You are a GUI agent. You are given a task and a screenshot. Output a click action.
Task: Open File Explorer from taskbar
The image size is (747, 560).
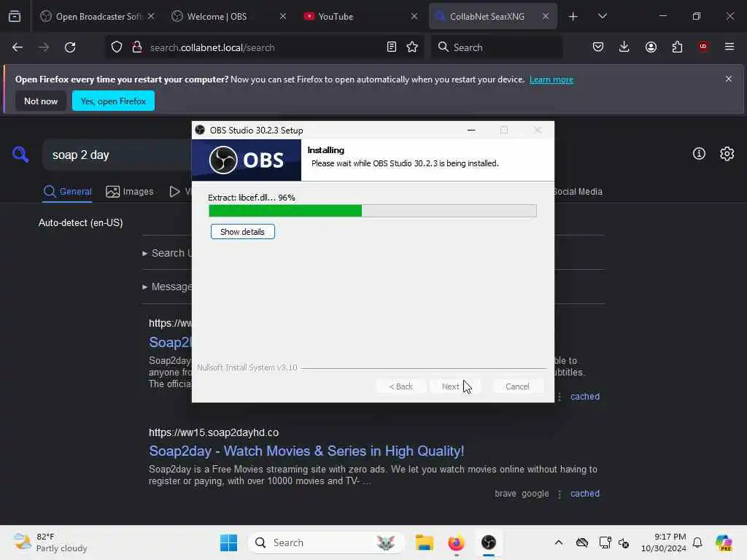424,542
